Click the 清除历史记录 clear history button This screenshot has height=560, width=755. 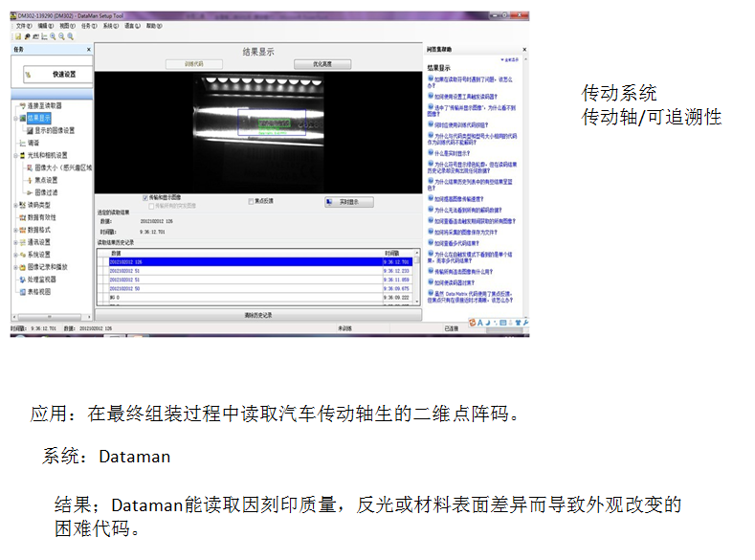(x=258, y=315)
